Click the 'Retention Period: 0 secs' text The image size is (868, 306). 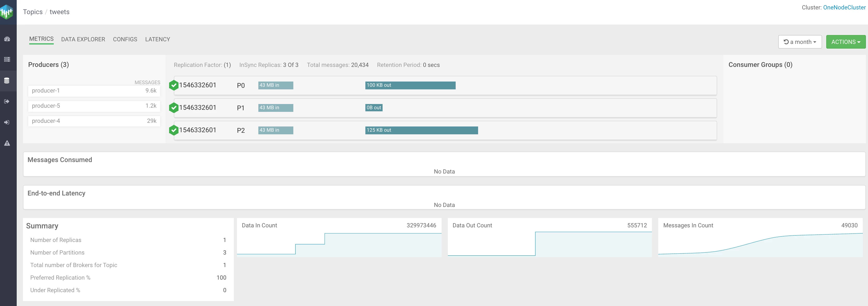coord(408,65)
